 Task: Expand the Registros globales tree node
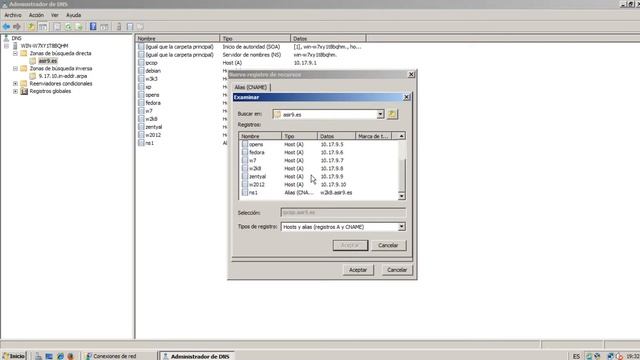15,91
